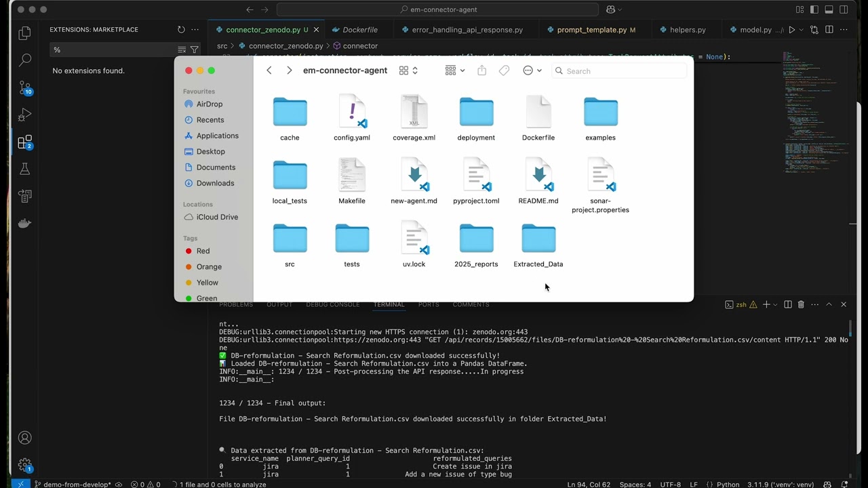Open Accounts icon in VS Code activity bar
Screen dimensions: 868x488
click(25, 438)
